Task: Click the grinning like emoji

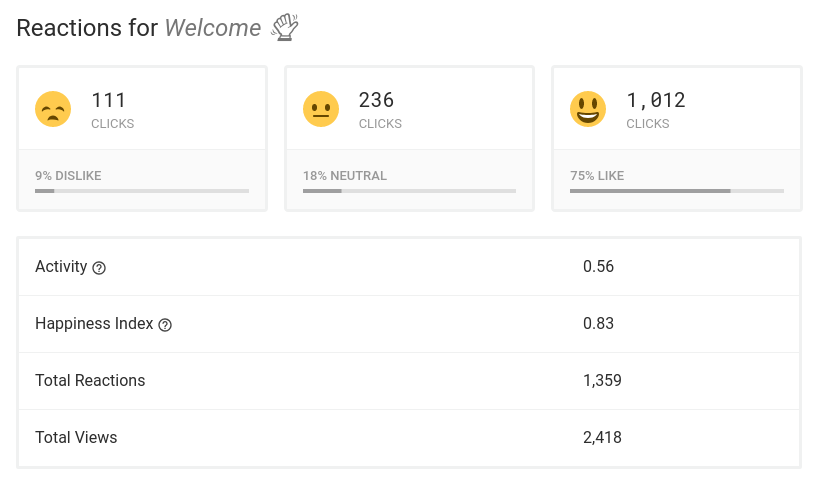Action: coord(588,109)
